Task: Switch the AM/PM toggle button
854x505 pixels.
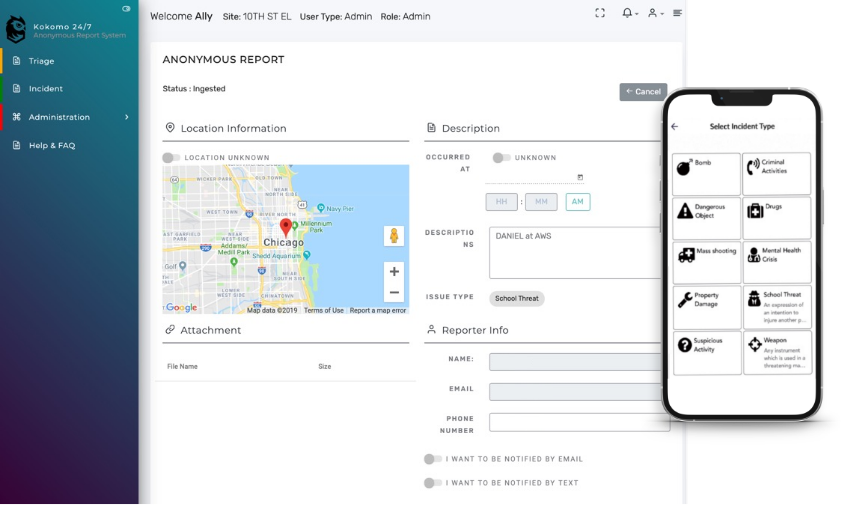Action: 577,202
